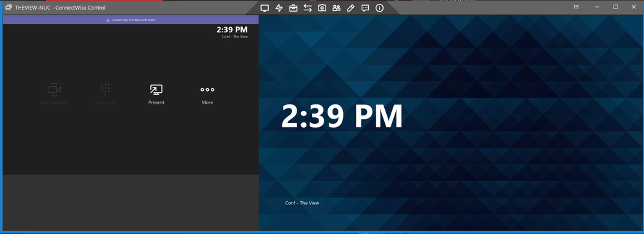
Task: Click the Present label
Action: tap(156, 102)
